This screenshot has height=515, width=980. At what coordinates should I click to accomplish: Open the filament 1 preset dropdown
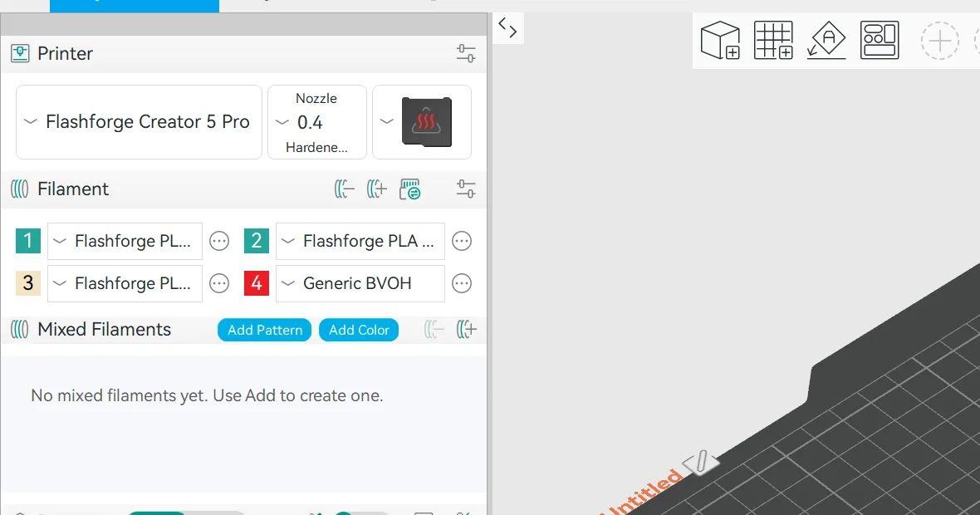(x=125, y=241)
